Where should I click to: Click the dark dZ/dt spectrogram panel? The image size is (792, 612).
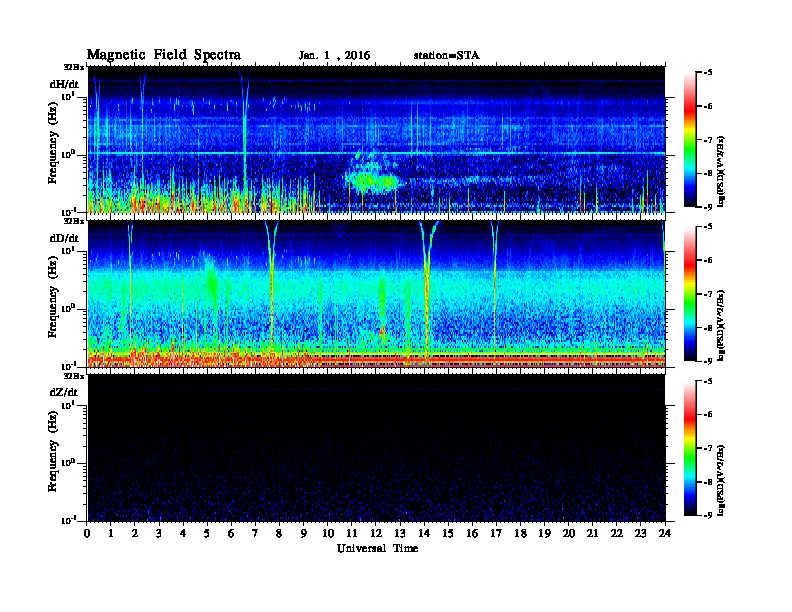[376, 448]
